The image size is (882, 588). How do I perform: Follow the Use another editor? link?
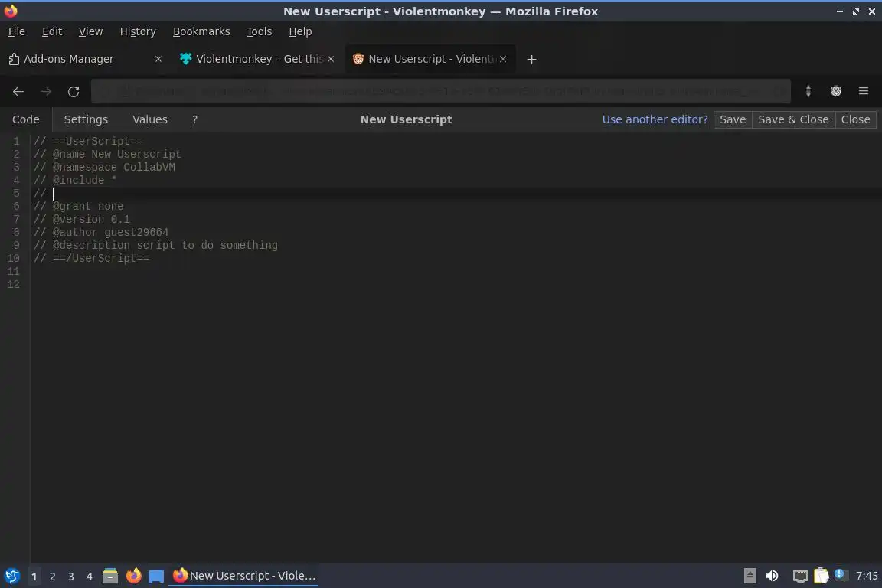(x=655, y=119)
